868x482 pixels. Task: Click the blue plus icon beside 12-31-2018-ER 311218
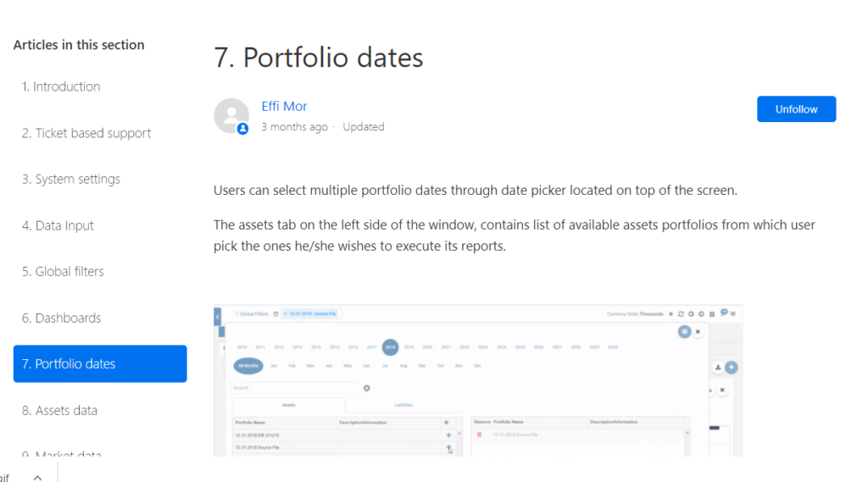448,435
